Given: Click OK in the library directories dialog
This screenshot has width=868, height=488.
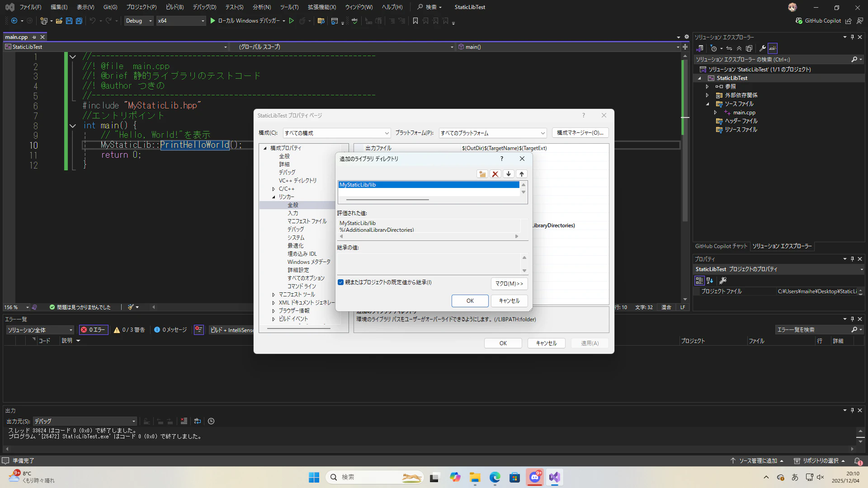Looking at the screenshot, I should (x=470, y=301).
